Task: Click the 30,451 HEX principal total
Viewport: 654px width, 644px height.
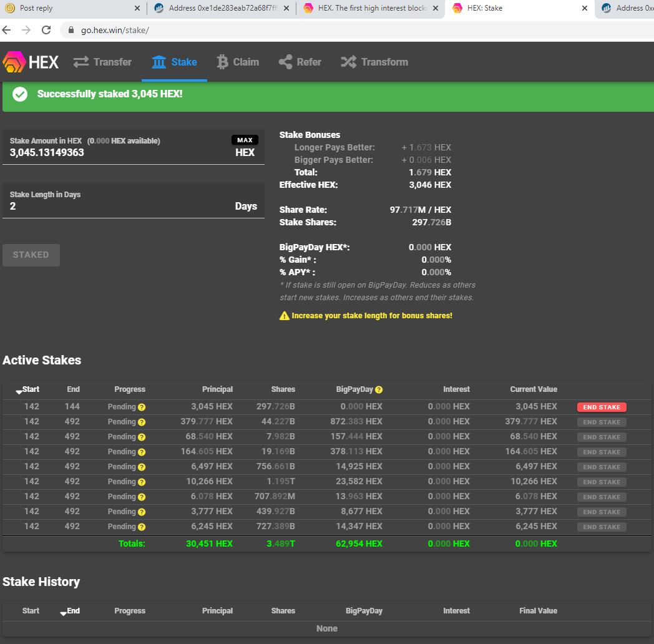Action: click(210, 544)
